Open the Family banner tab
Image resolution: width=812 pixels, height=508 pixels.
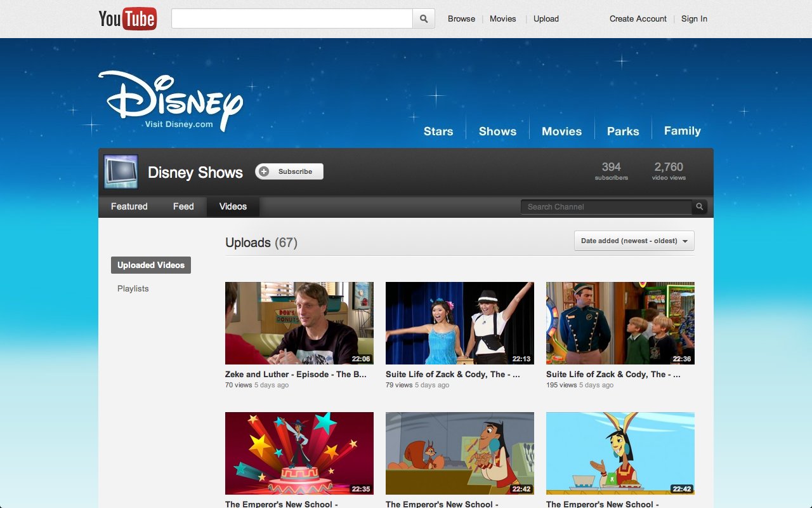682,131
